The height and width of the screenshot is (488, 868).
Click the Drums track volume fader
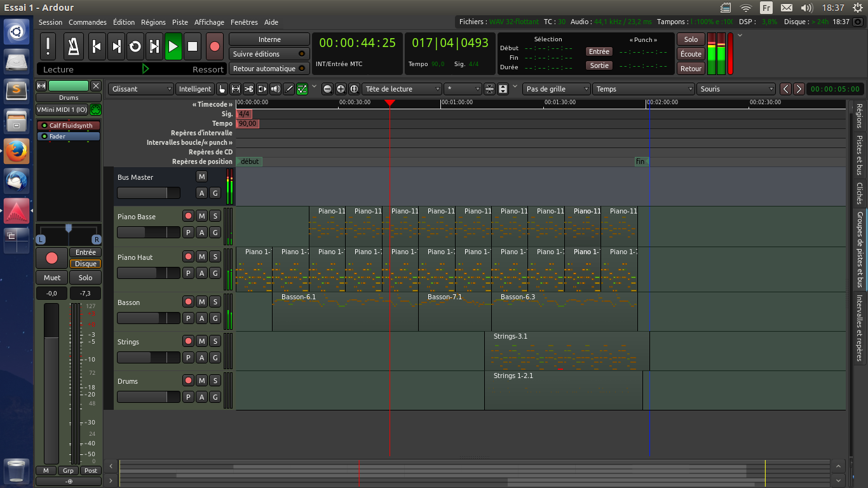tap(149, 396)
